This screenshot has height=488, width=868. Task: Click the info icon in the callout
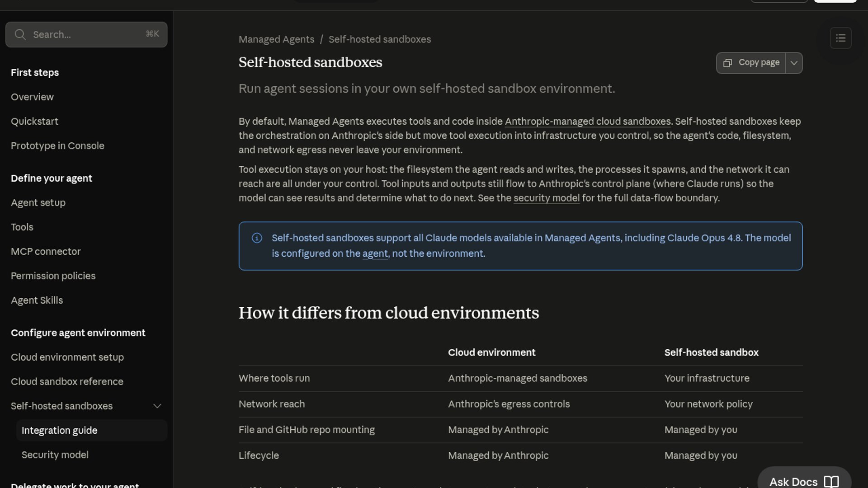click(257, 238)
